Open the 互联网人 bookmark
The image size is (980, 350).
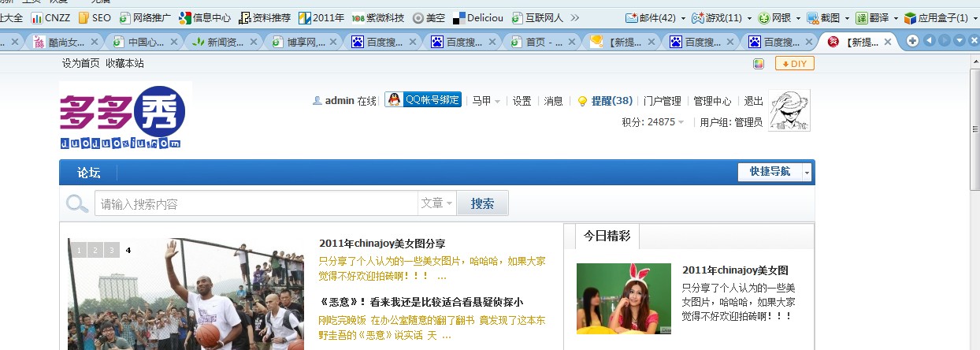tap(538, 17)
